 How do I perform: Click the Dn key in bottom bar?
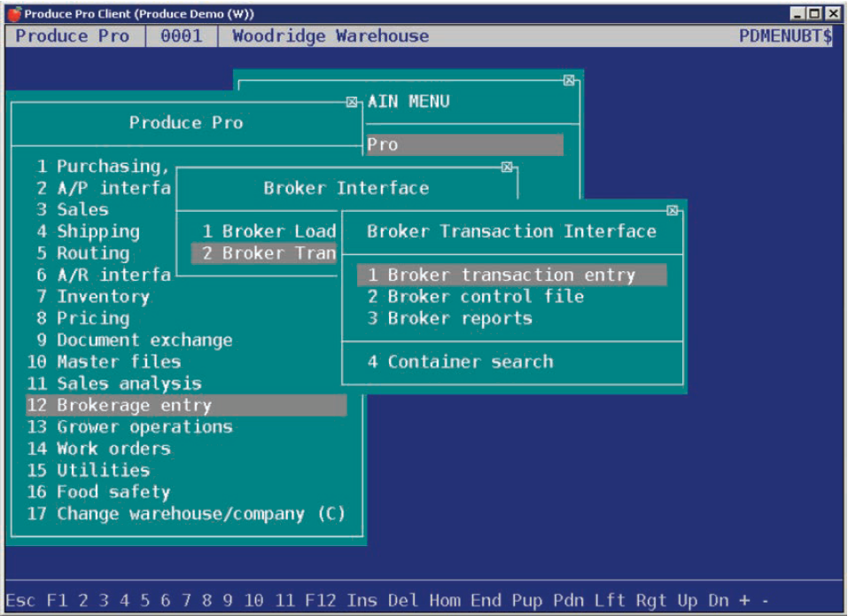719,600
